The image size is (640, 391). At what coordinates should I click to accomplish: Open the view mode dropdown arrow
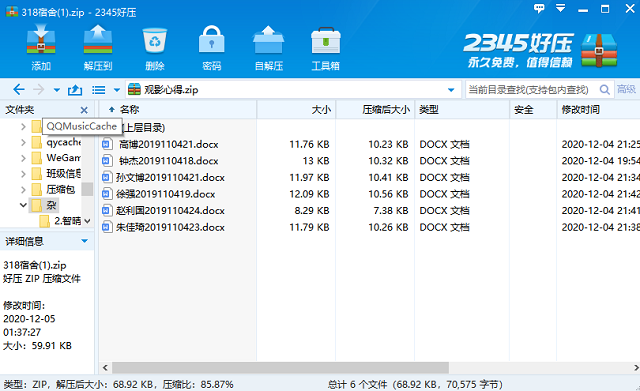(117, 90)
